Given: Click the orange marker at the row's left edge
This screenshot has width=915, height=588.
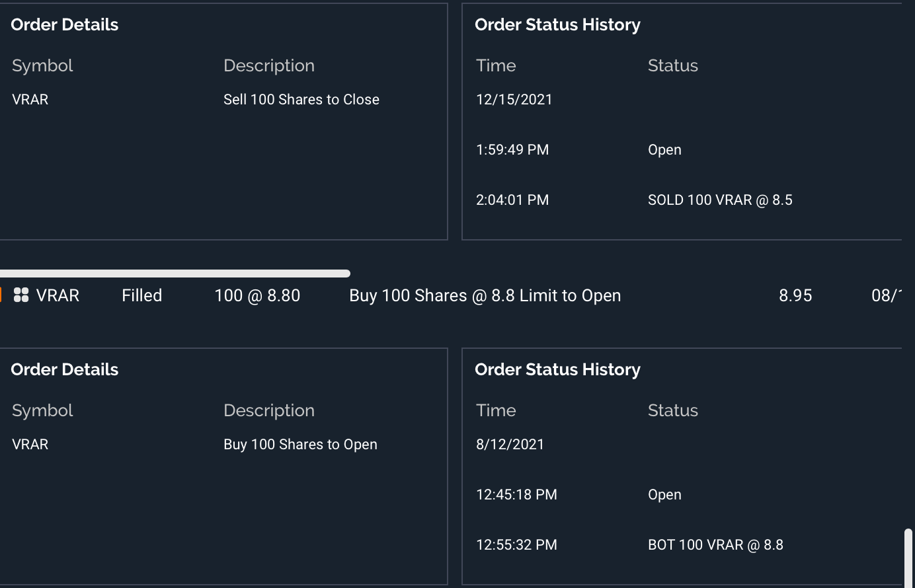Looking at the screenshot, I should (x=1, y=295).
